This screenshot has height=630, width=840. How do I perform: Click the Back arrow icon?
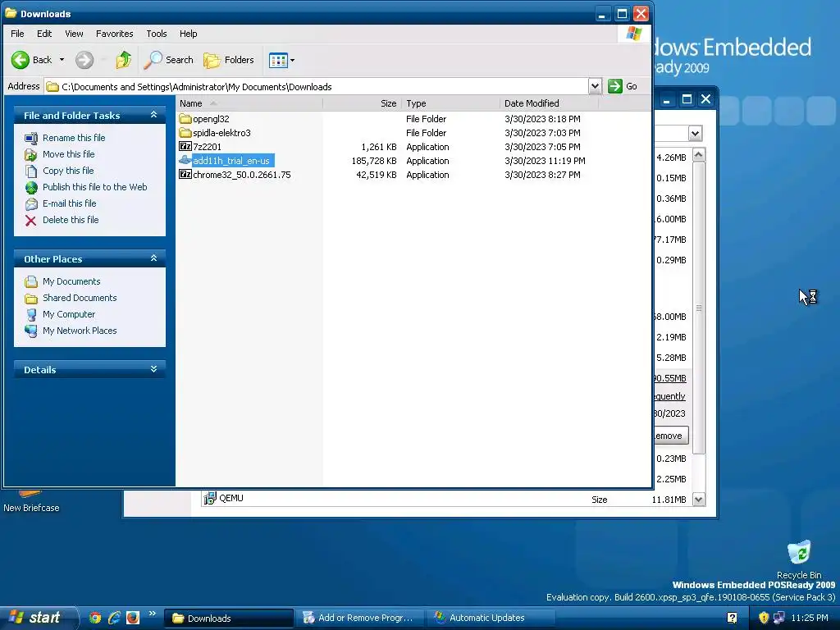(x=21, y=60)
